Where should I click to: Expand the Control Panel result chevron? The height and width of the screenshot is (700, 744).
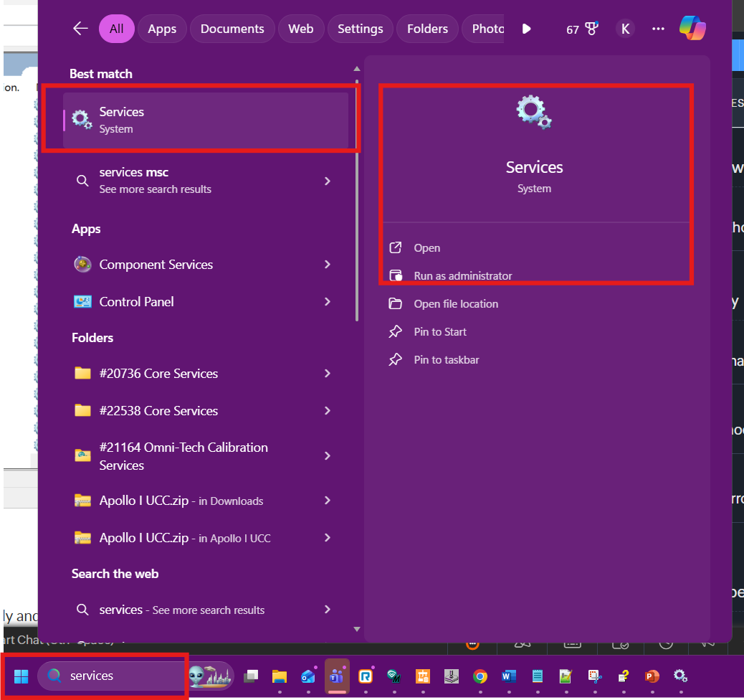click(x=328, y=302)
